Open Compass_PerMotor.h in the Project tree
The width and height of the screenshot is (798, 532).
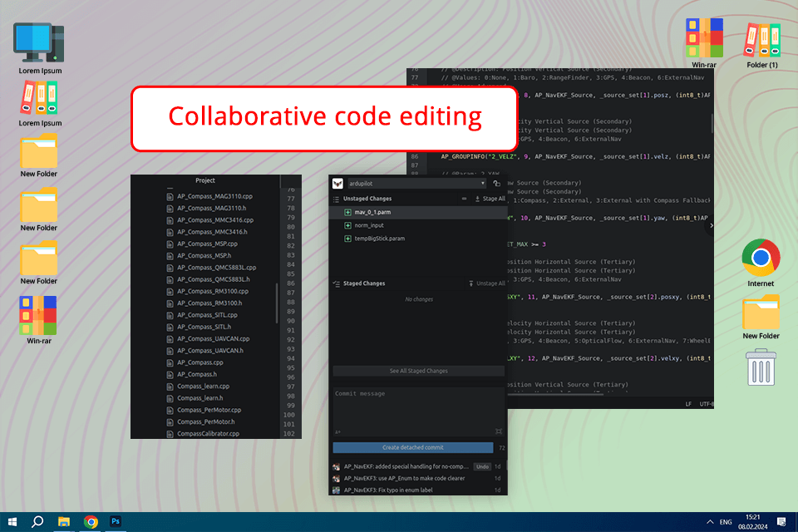[205, 422]
